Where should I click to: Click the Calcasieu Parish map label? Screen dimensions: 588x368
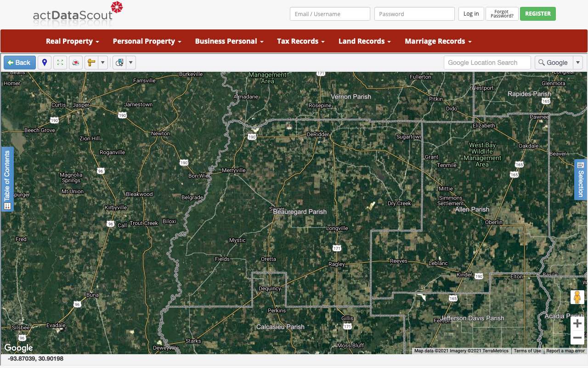click(280, 327)
